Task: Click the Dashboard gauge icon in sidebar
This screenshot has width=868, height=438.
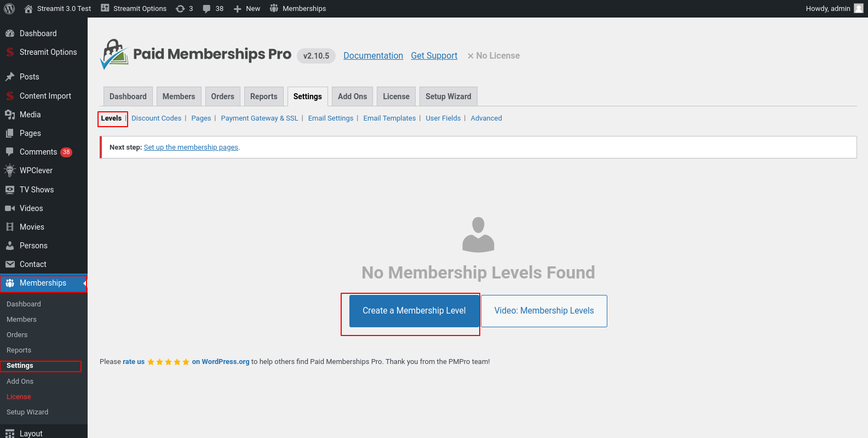Action: click(x=10, y=33)
